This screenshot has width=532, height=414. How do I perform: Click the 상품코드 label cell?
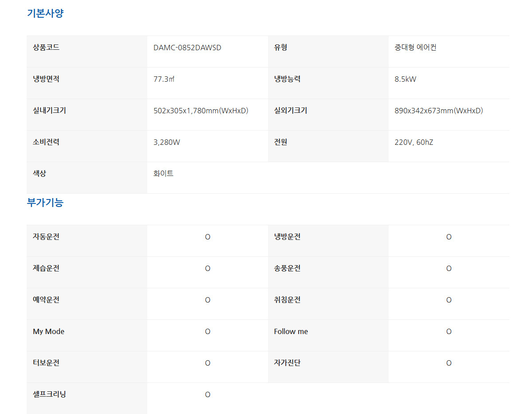(46, 48)
